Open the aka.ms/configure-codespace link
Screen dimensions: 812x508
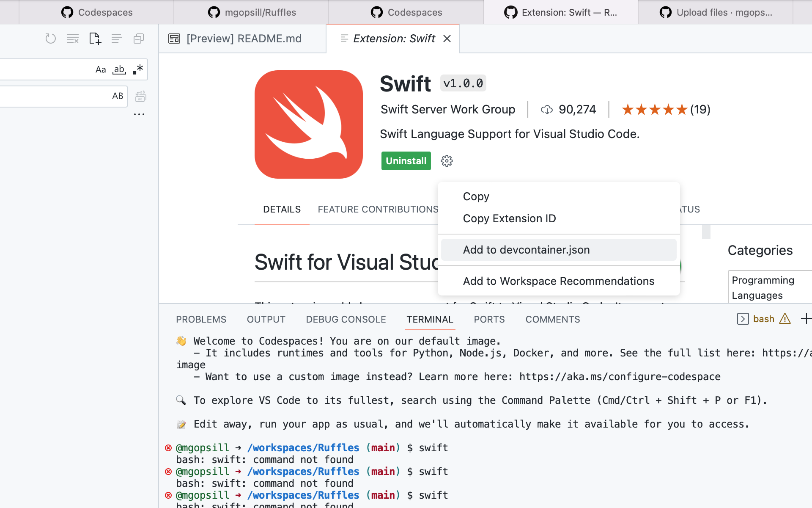tap(620, 377)
